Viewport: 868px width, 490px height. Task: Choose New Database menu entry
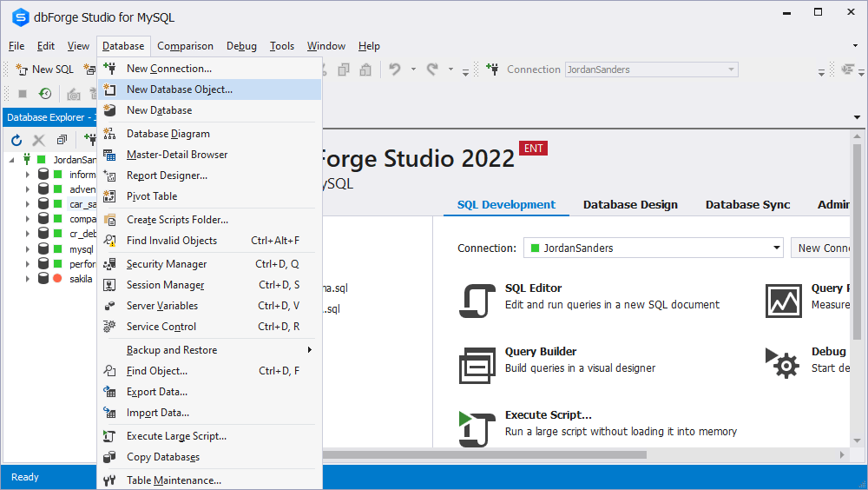[209, 110]
